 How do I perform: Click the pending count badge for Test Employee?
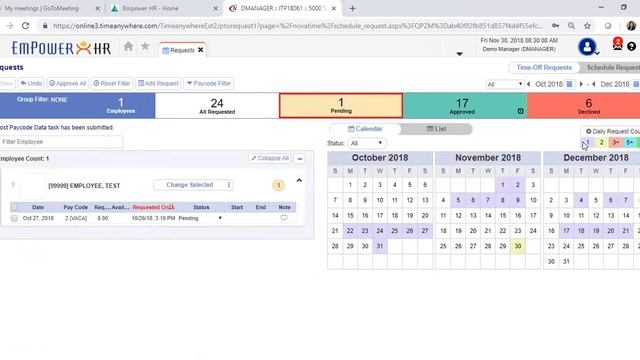[279, 185]
